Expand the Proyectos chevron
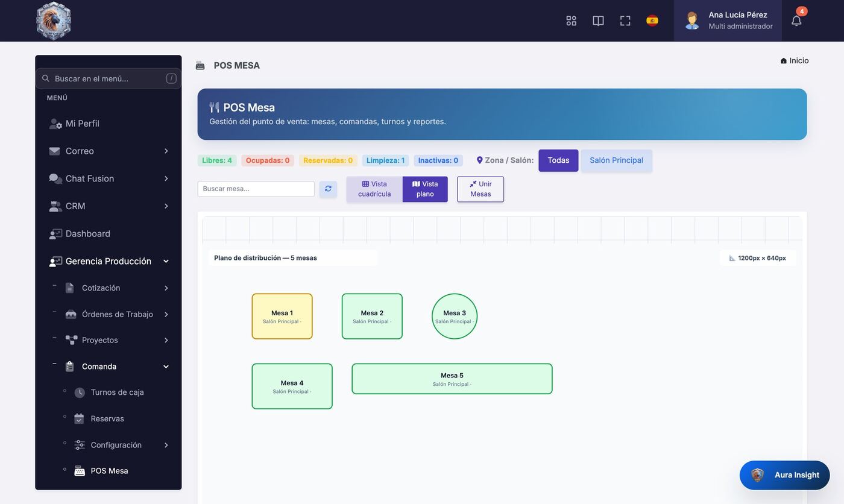 click(166, 341)
